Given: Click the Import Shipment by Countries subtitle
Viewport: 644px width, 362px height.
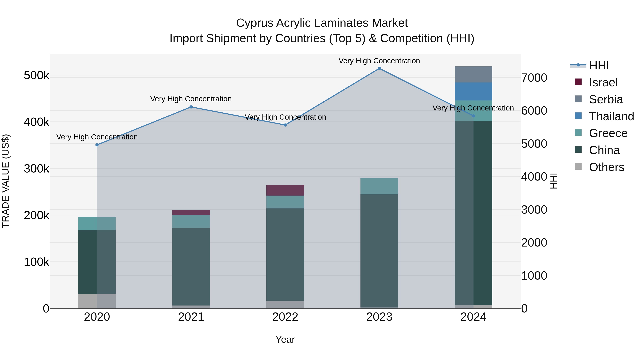Looking at the screenshot, I should click(322, 38).
